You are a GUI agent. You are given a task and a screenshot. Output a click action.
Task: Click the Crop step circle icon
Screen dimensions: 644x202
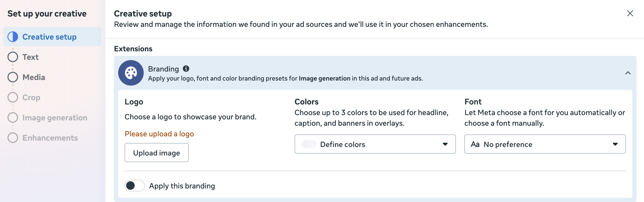(x=13, y=98)
